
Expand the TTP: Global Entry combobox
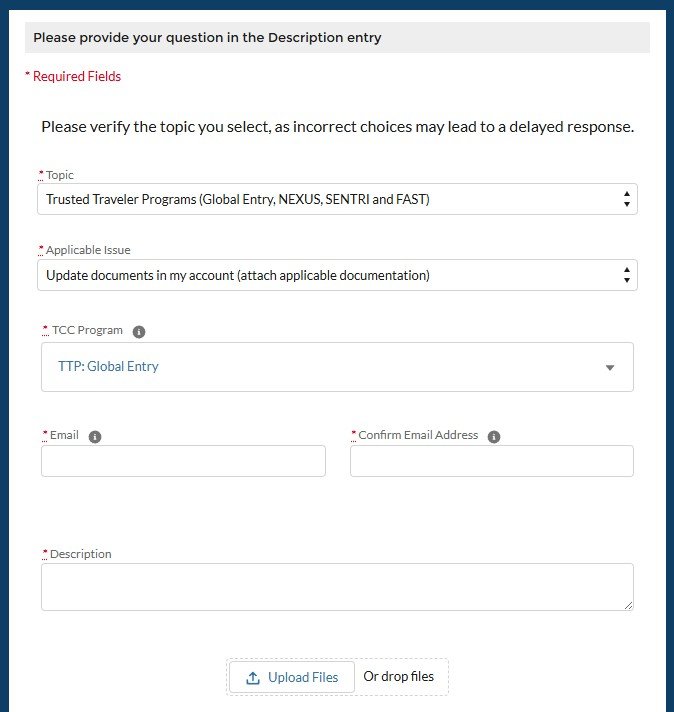coord(337,367)
